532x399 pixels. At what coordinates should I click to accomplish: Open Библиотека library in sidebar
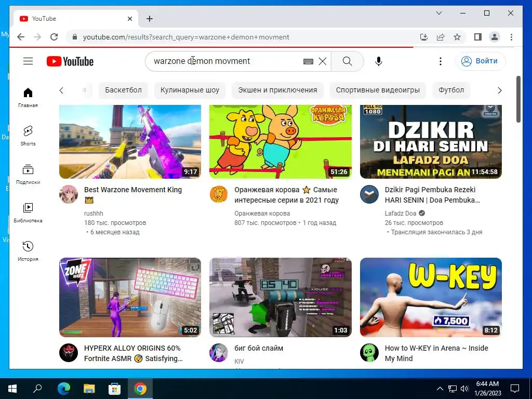coord(28,212)
